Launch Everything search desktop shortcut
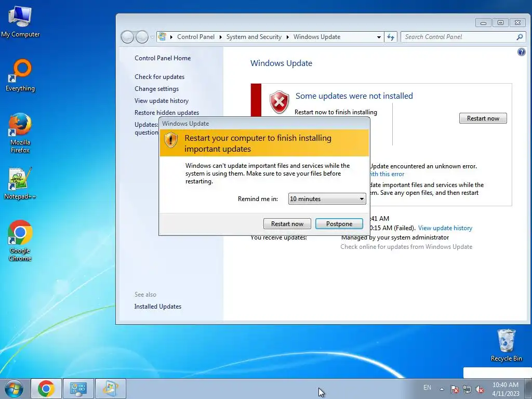Screen dimensions: 532x399 coord(20,75)
